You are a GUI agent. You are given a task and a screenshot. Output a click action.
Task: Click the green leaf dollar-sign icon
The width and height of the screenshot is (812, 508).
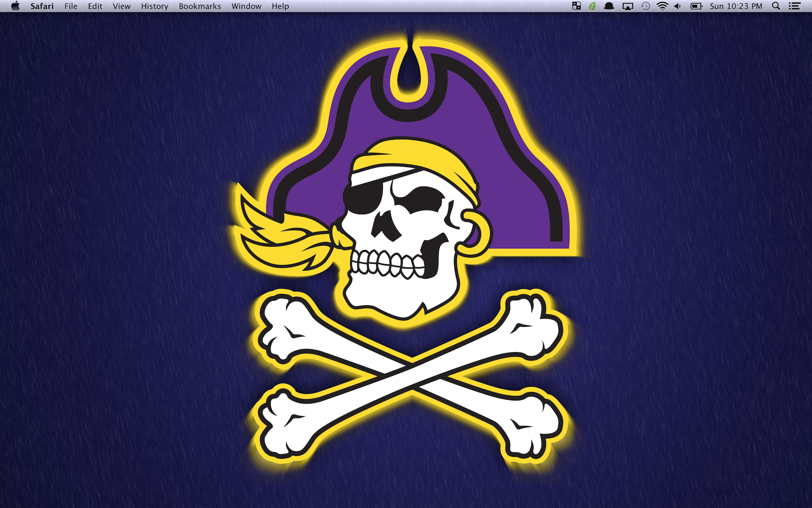pyautogui.click(x=592, y=6)
